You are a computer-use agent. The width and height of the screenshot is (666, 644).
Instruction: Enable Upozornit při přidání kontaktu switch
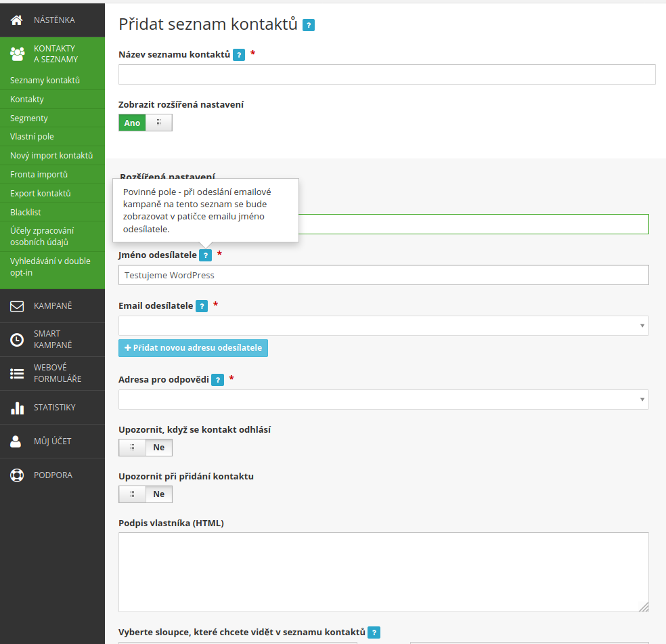click(146, 494)
